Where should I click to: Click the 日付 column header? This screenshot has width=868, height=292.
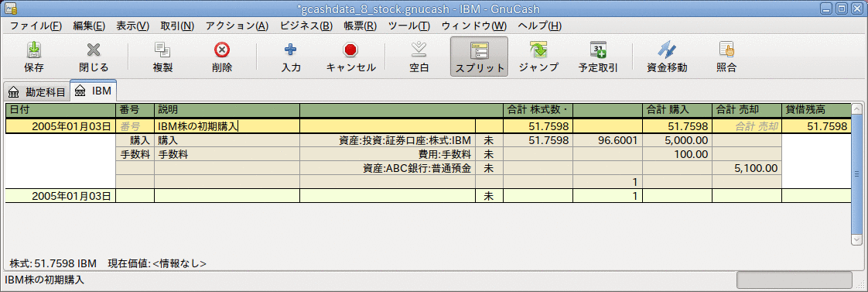[x=60, y=110]
